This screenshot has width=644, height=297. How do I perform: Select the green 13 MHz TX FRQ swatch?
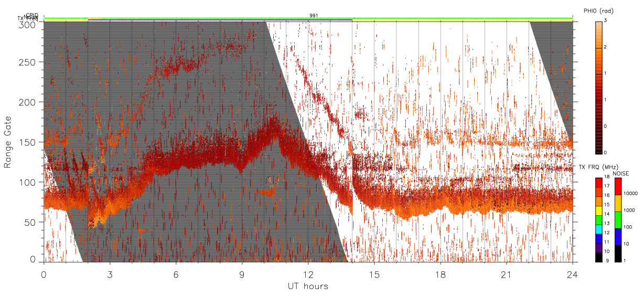point(599,220)
